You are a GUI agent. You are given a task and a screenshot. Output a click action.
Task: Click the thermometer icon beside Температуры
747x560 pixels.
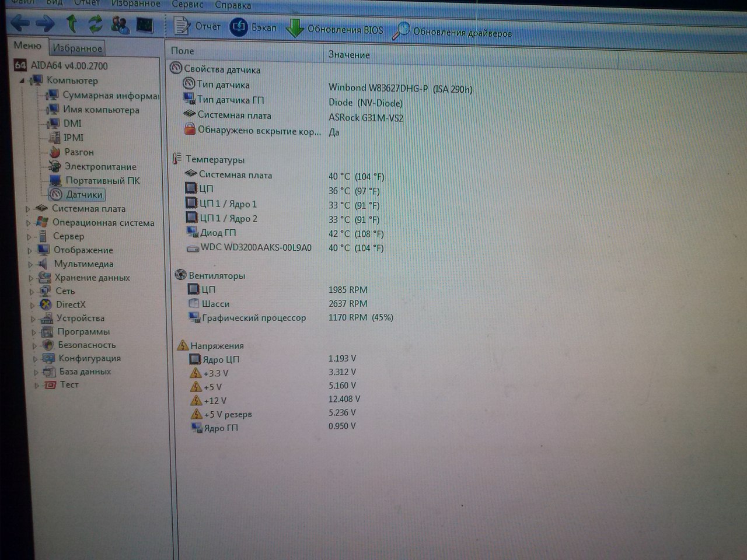tap(177, 159)
